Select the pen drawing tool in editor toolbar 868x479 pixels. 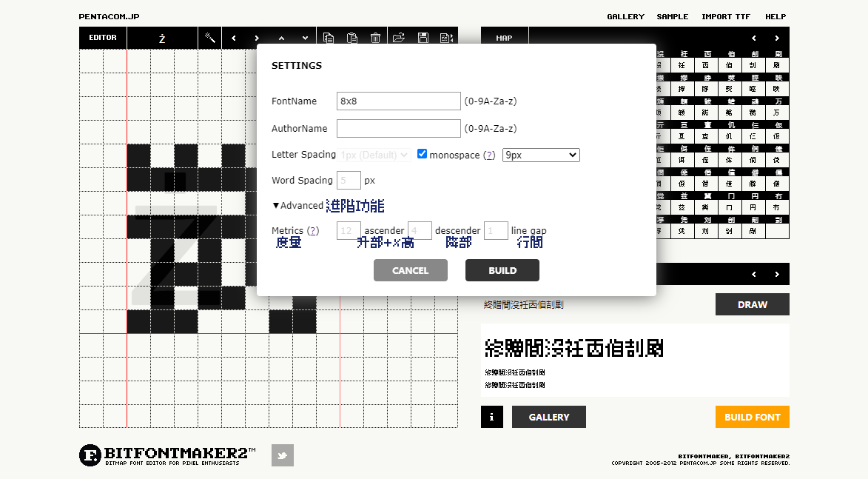(210, 37)
